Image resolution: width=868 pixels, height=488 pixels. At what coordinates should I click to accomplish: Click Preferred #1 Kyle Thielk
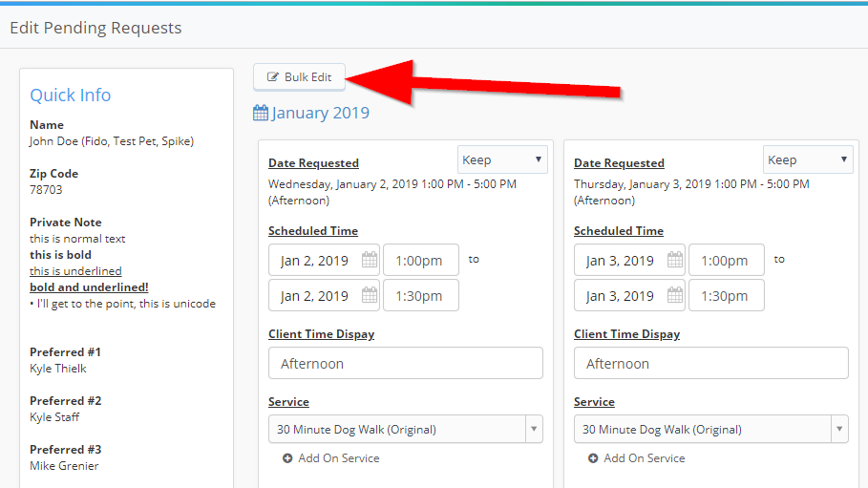58,369
